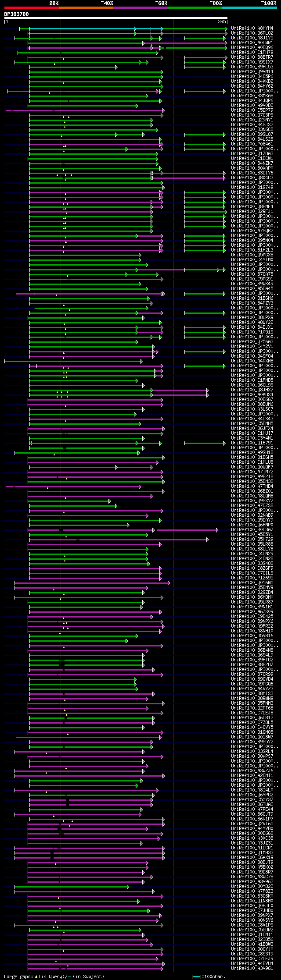
Task: Click the green ~80% legend bar
Action: point(195,8)
